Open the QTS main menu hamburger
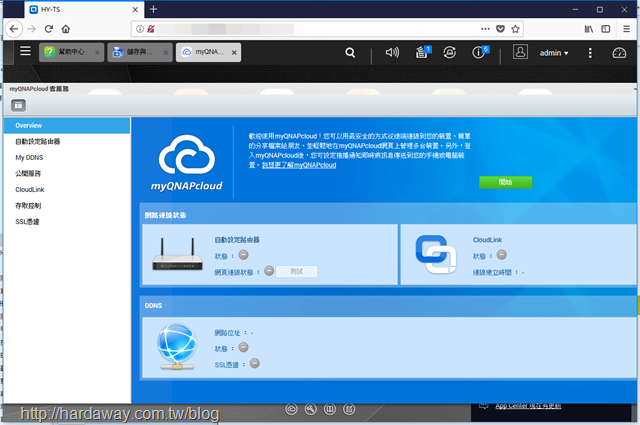 [x=25, y=51]
